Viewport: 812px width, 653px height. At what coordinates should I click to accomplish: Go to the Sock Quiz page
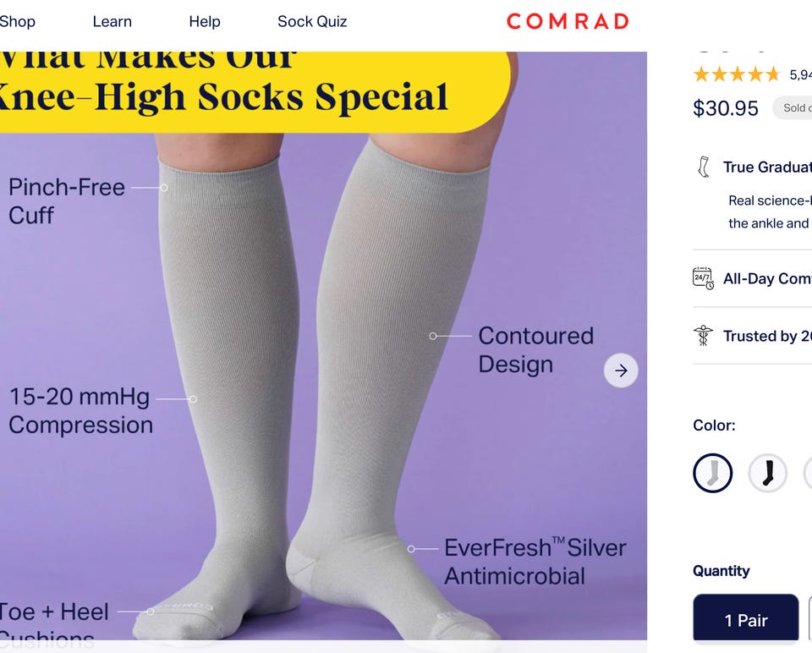pyautogui.click(x=312, y=22)
